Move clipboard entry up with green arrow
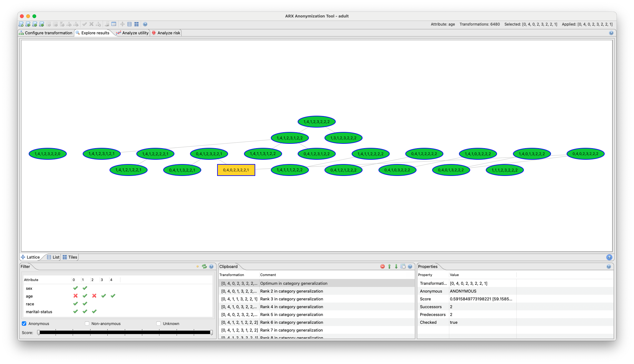This screenshot has height=364, width=634. pyautogui.click(x=389, y=266)
